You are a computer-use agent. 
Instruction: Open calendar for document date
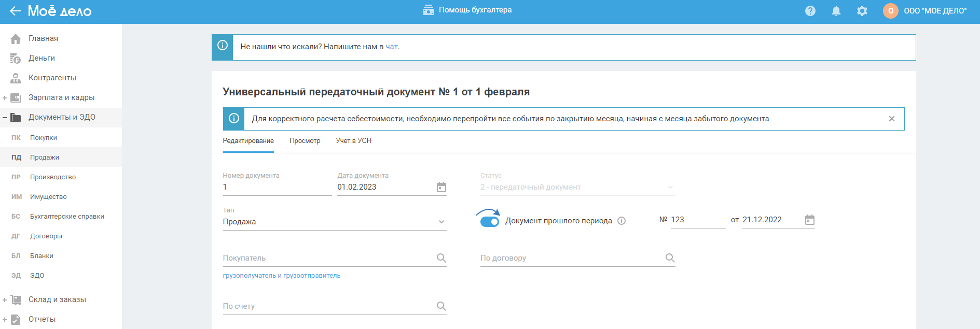tap(441, 187)
